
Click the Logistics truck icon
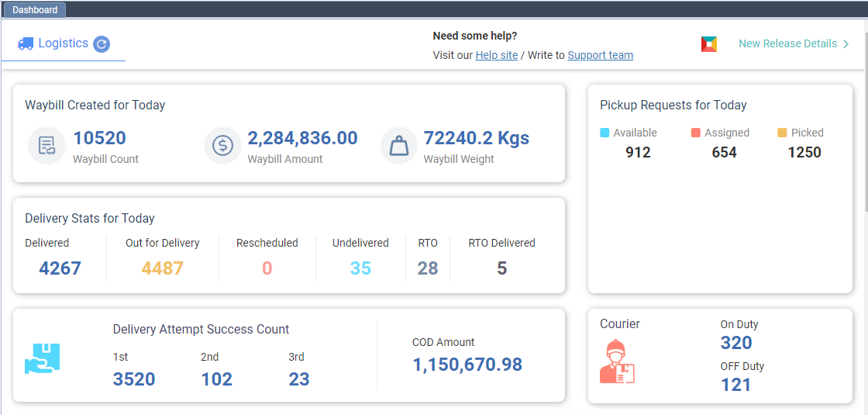pos(26,44)
